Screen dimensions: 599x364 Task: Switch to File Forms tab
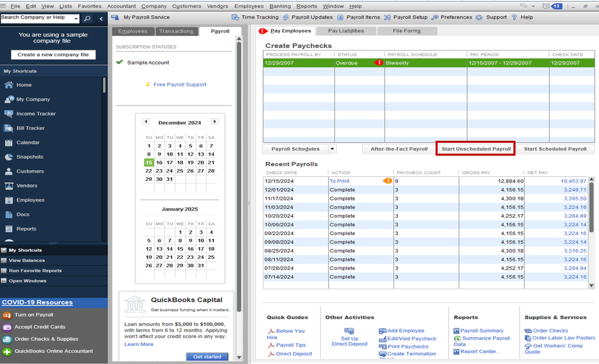point(407,31)
